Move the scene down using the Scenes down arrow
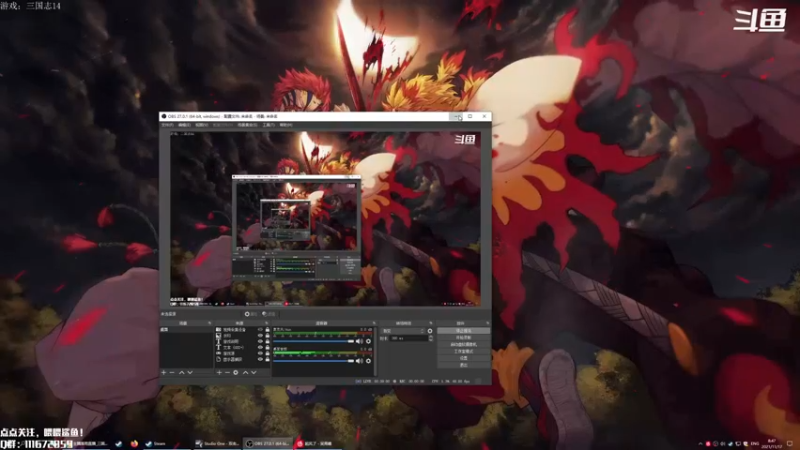The height and width of the screenshot is (450, 800). (x=190, y=372)
